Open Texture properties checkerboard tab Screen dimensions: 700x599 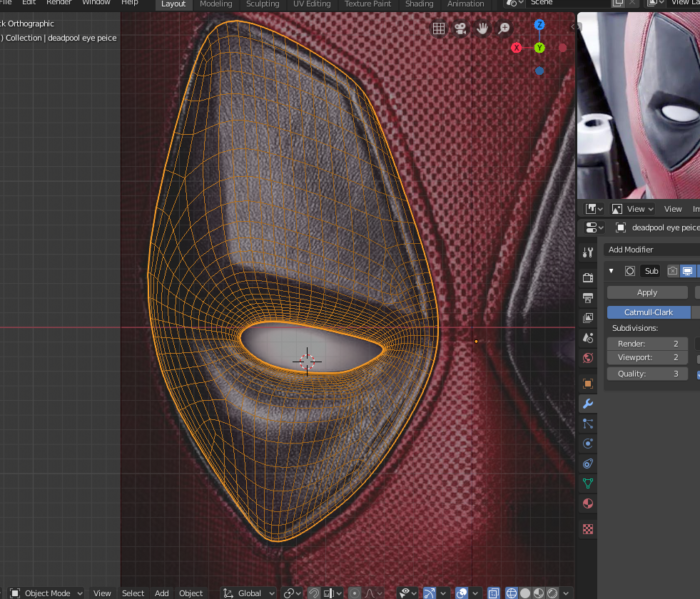tap(588, 529)
